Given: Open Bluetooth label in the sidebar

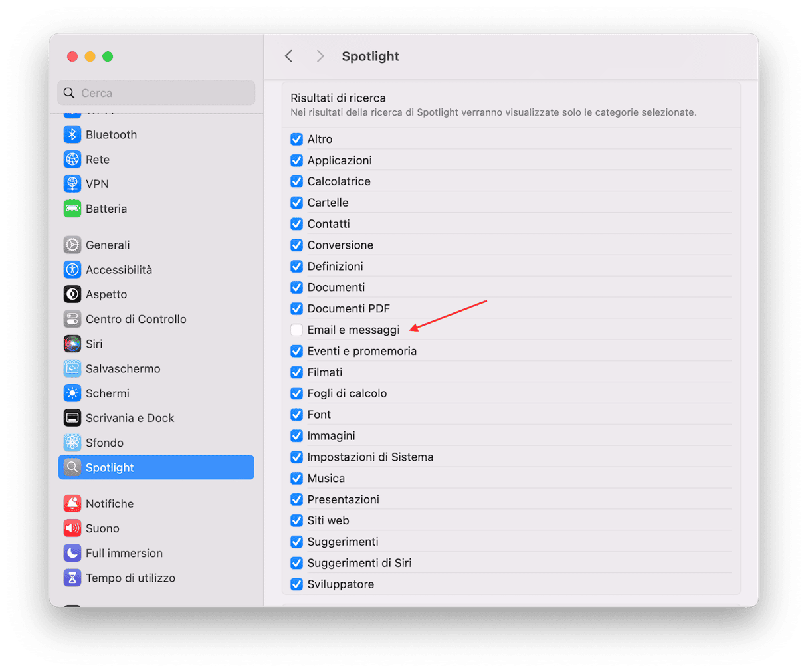Looking at the screenshot, I should click(x=111, y=134).
